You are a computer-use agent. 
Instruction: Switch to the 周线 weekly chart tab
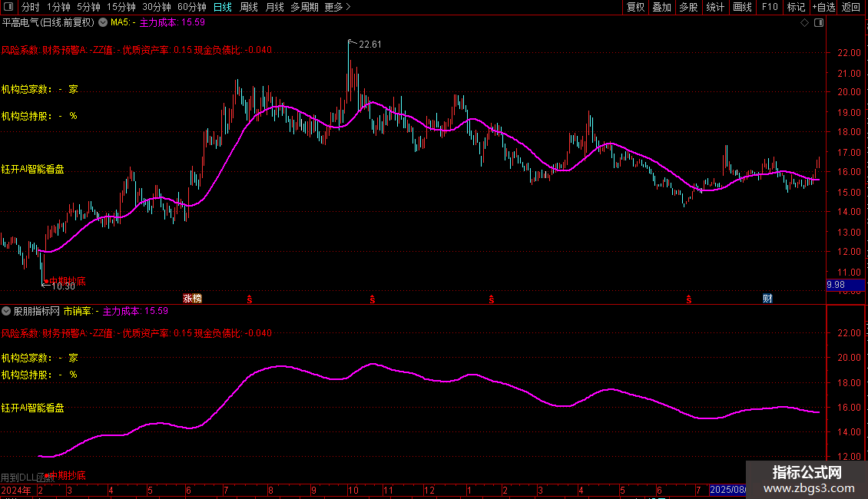pyautogui.click(x=249, y=7)
